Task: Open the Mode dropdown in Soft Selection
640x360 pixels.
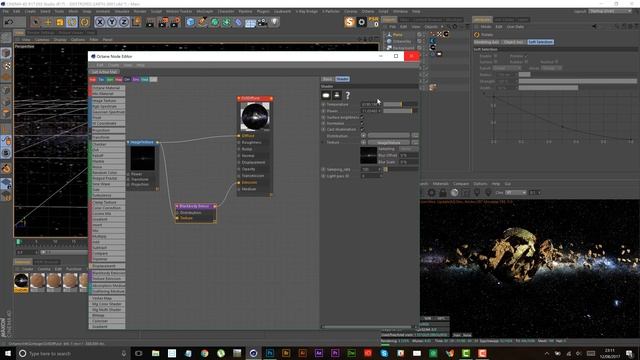Action: point(551,68)
